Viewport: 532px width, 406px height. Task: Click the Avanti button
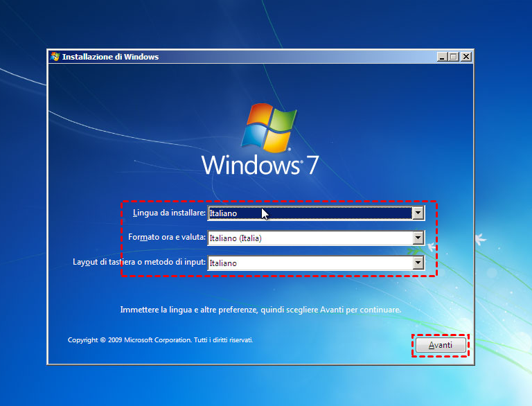[x=441, y=345]
